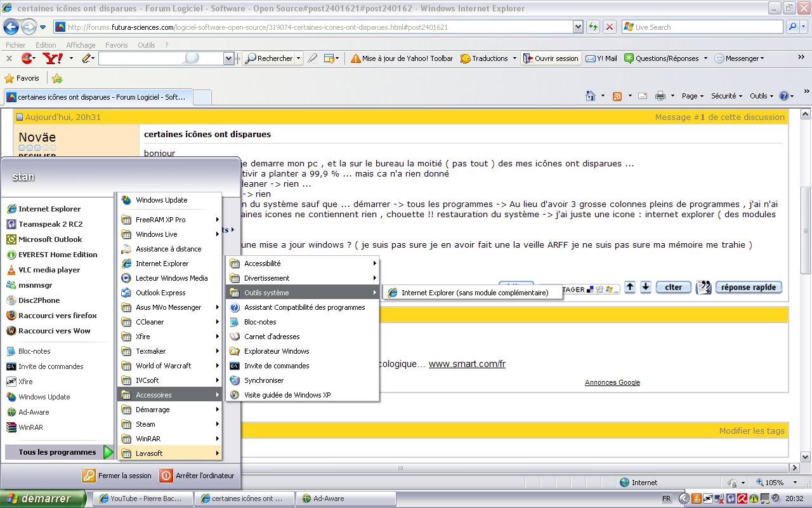Click the citer button

coord(673,287)
